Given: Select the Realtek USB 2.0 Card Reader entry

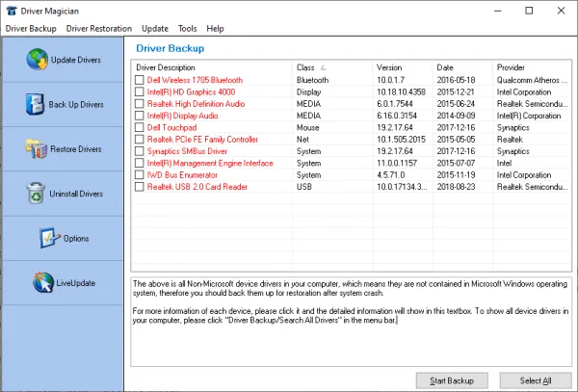Looking at the screenshot, I should [x=197, y=187].
